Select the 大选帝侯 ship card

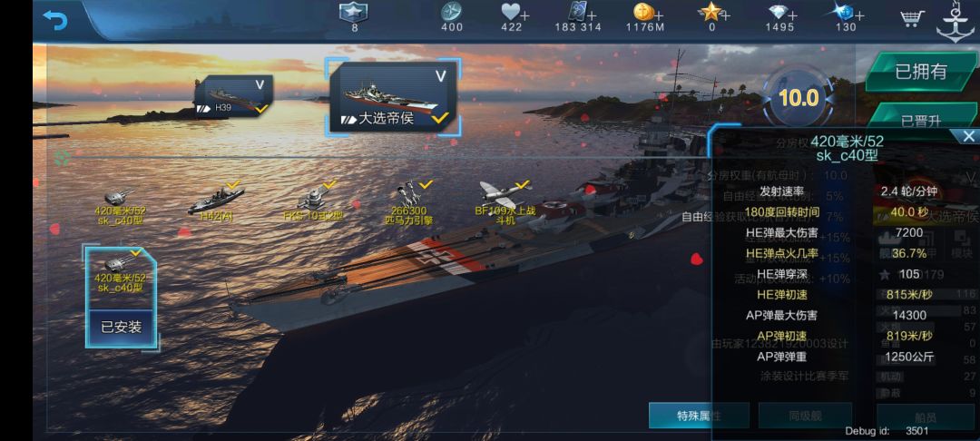point(393,96)
